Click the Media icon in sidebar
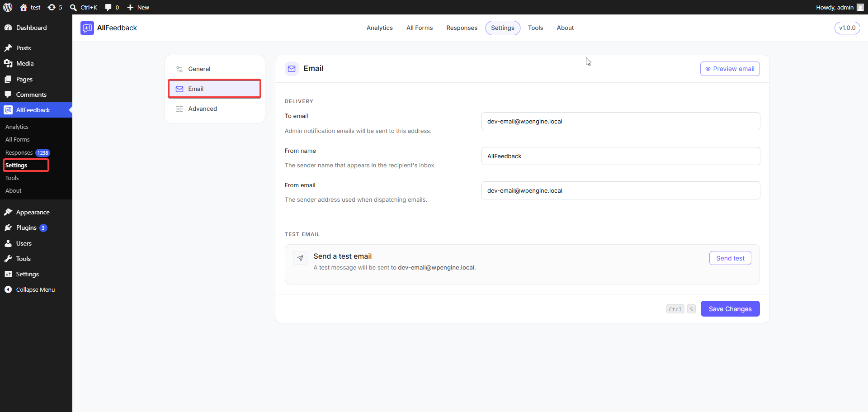The image size is (868, 412). tap(8, 63)
